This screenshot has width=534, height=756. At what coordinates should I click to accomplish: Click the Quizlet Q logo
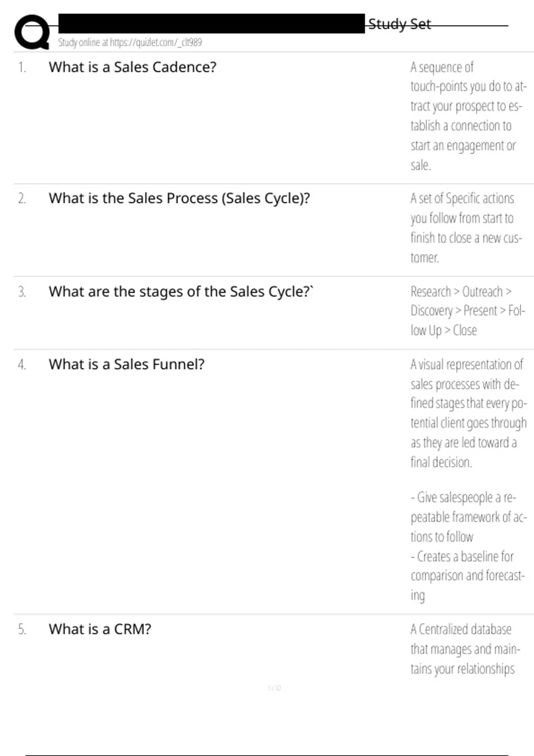coord(32,32)
